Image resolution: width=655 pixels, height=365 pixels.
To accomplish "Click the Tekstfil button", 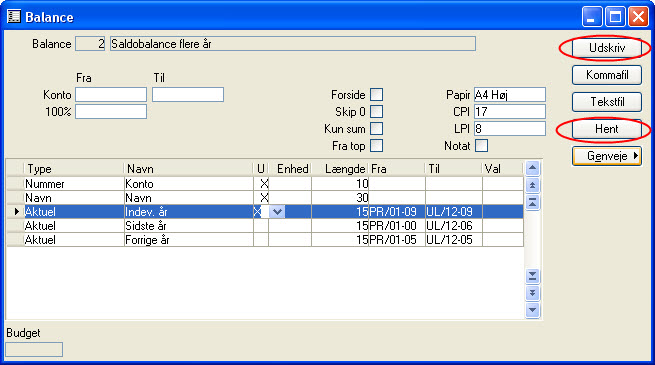I will [607, 102].
